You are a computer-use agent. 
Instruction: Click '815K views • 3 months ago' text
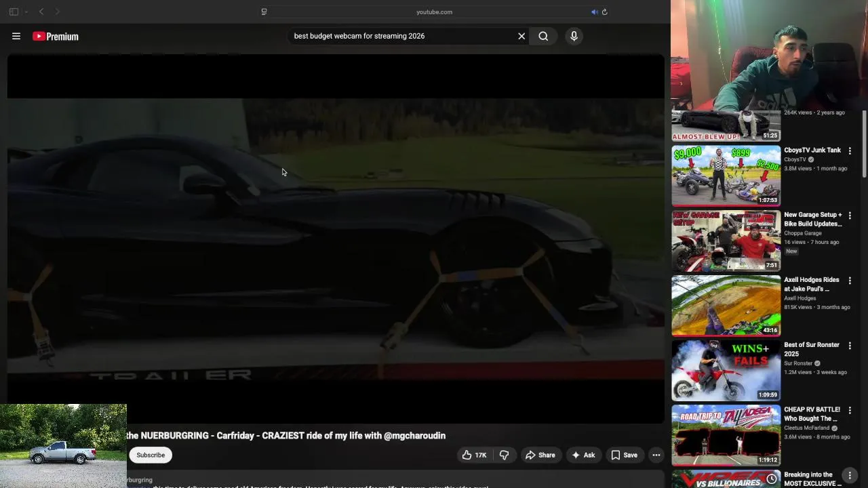pos(817,307)
